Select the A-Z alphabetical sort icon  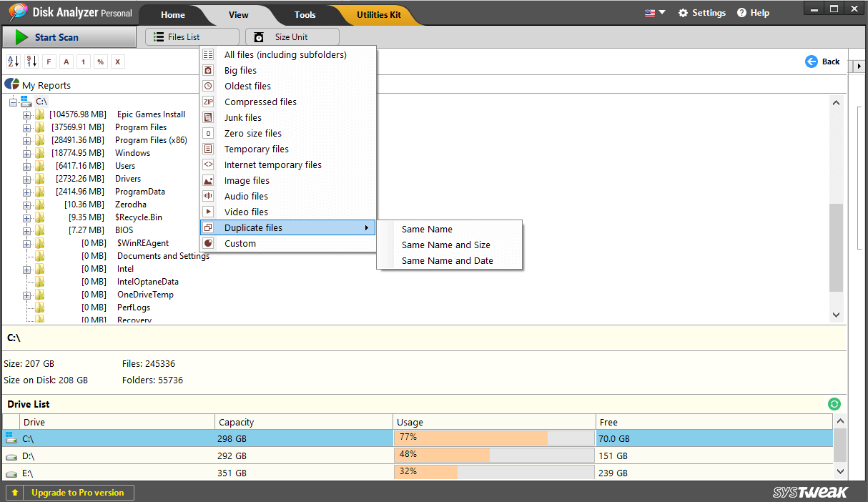click(12, 61)
